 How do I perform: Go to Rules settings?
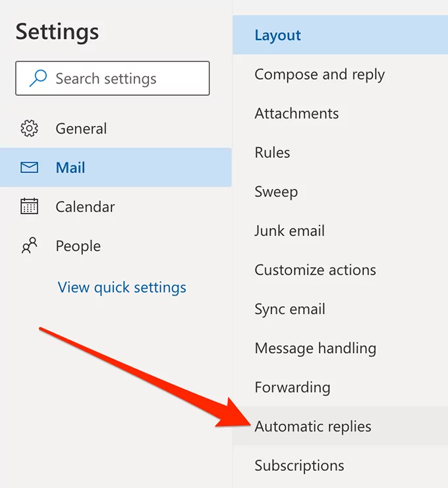tap(340, 153)
